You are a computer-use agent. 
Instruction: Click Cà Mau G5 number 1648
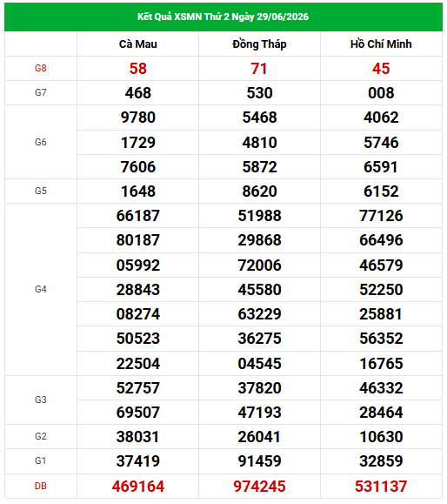click(137, 192)
